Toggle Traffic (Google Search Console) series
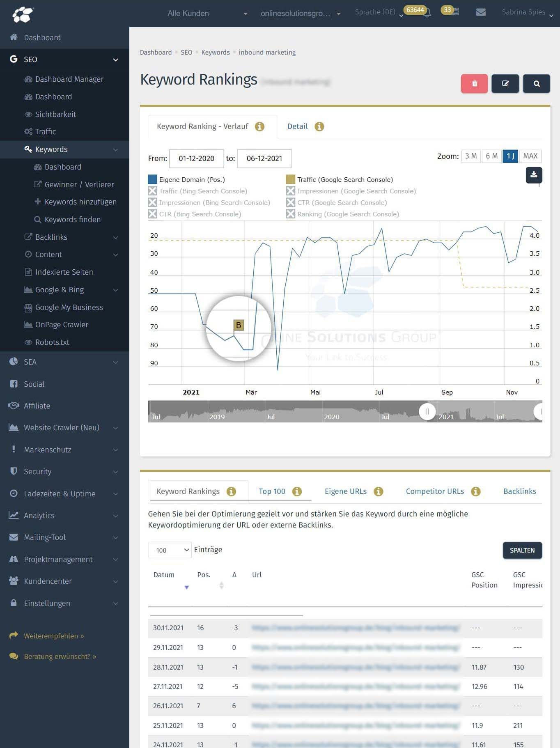The height and width of the screenshot is (748, 560). tap(340, 179)
